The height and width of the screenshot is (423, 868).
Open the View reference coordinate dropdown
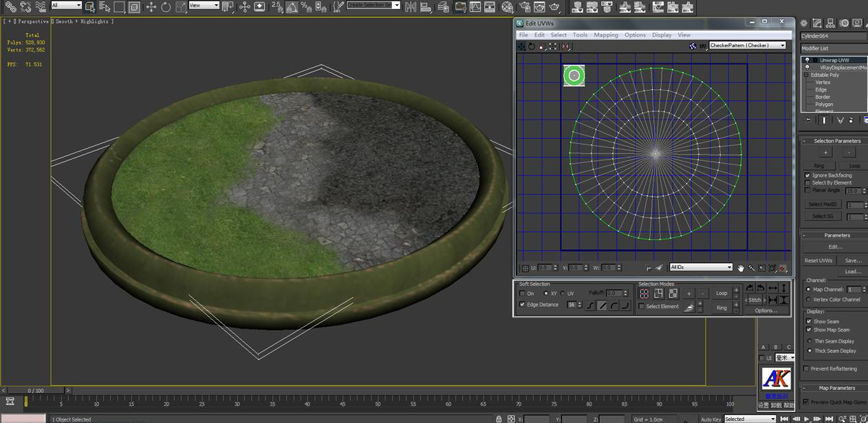point(204,6)
